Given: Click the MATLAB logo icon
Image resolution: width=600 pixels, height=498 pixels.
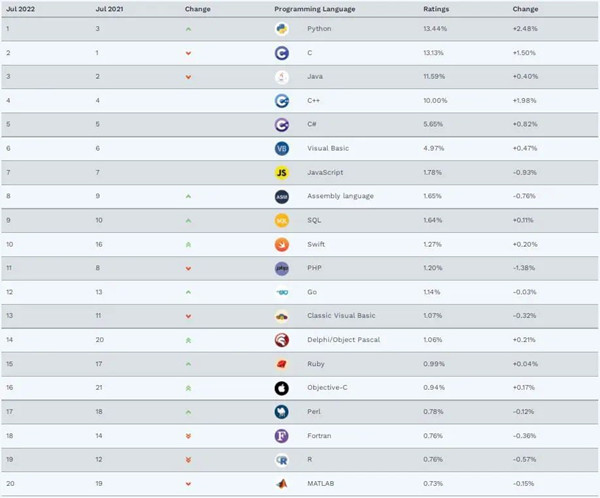Looking at the screenshot, I should [282, 484].
